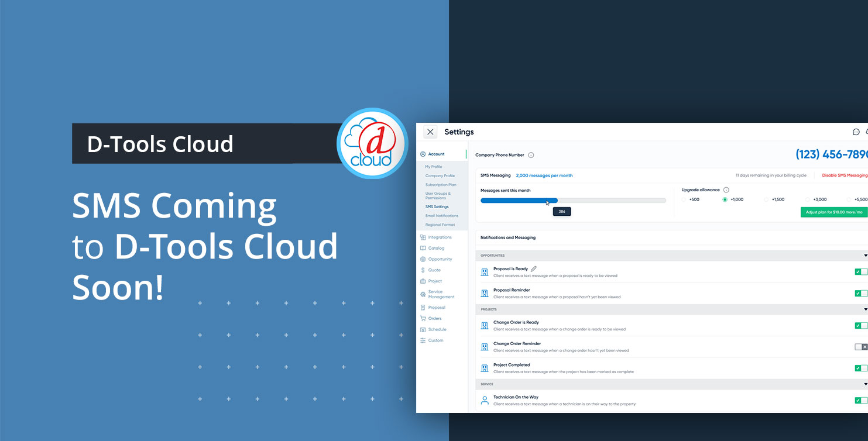Click the Custom sliders icon
868x441 pixels.
point(423,340)
